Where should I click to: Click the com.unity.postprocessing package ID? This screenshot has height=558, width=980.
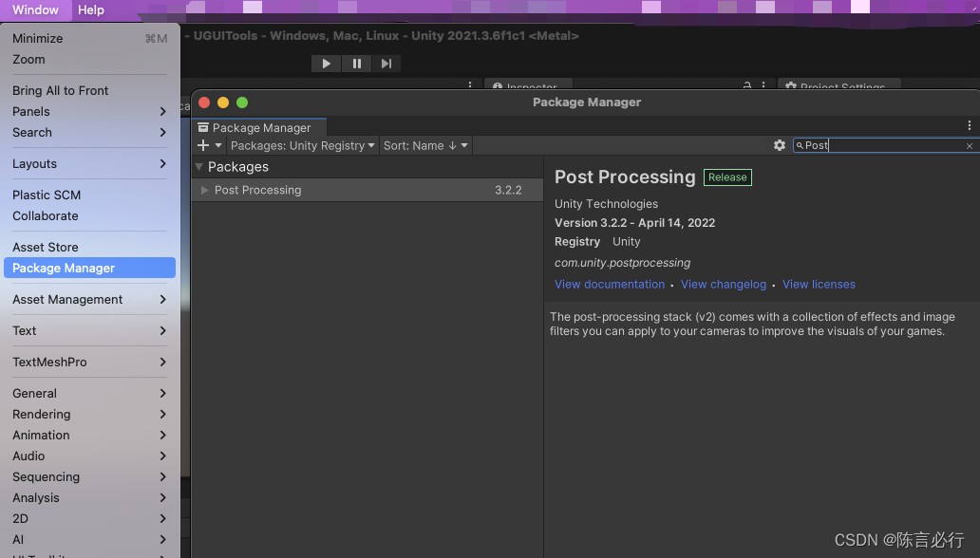coord(623,263)
